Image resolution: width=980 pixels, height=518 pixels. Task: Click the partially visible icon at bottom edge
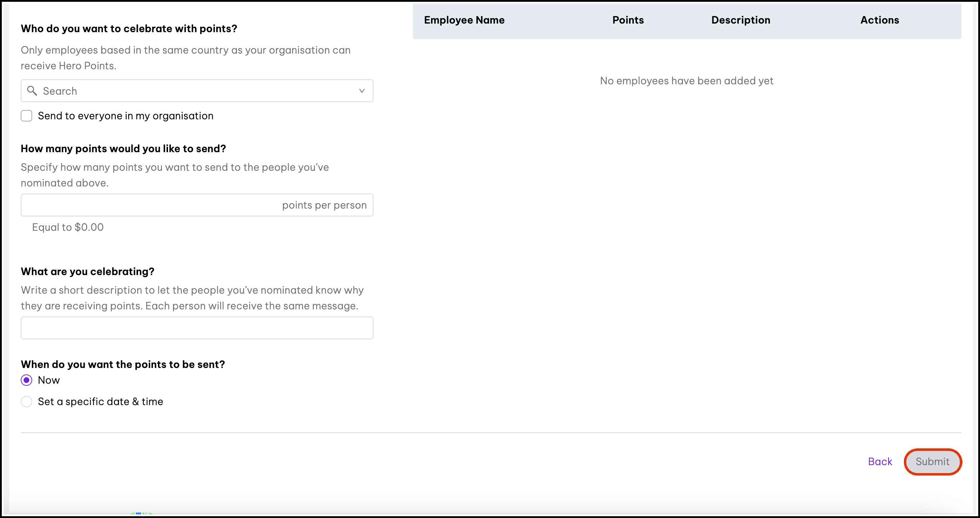pos(141,513)
